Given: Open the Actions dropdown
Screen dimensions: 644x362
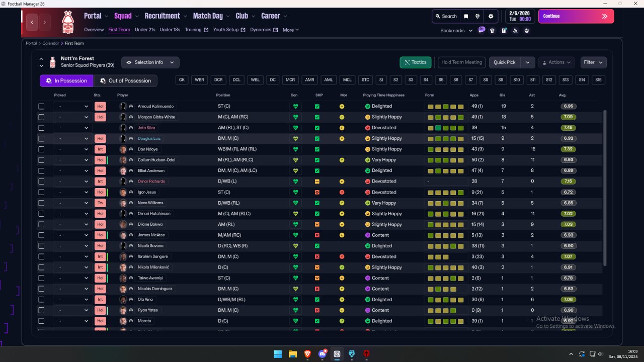Looking at the screenshot, I should [556, 62].
